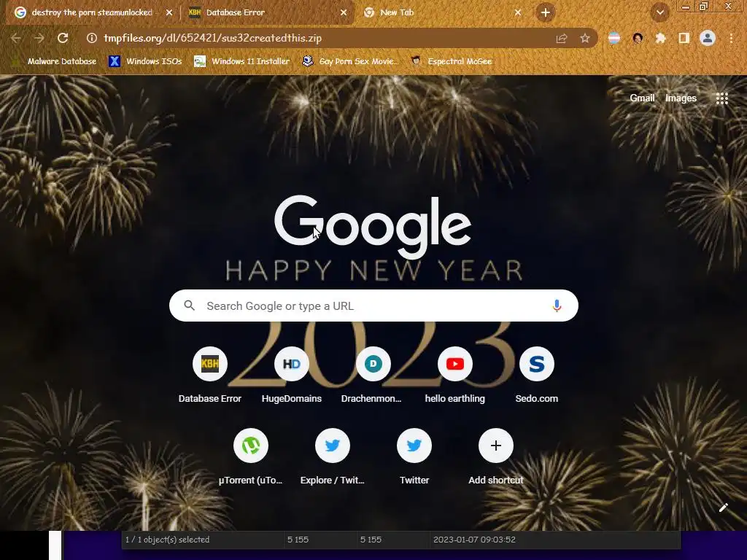Open the Chrome profile avatar
Image resolution: width=747 pixels, height=560 pixels.
[x=708, y=38]
